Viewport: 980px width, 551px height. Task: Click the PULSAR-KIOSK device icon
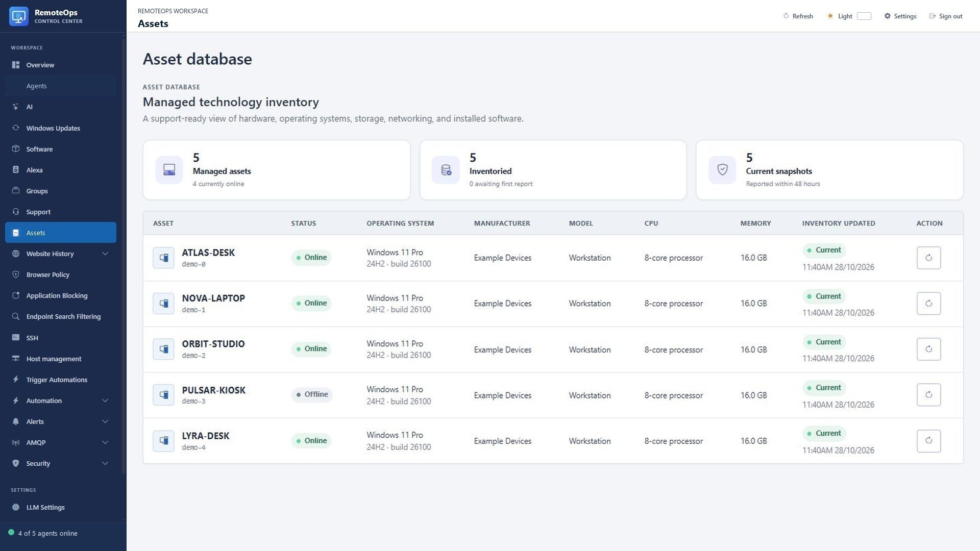pos(163,395)
